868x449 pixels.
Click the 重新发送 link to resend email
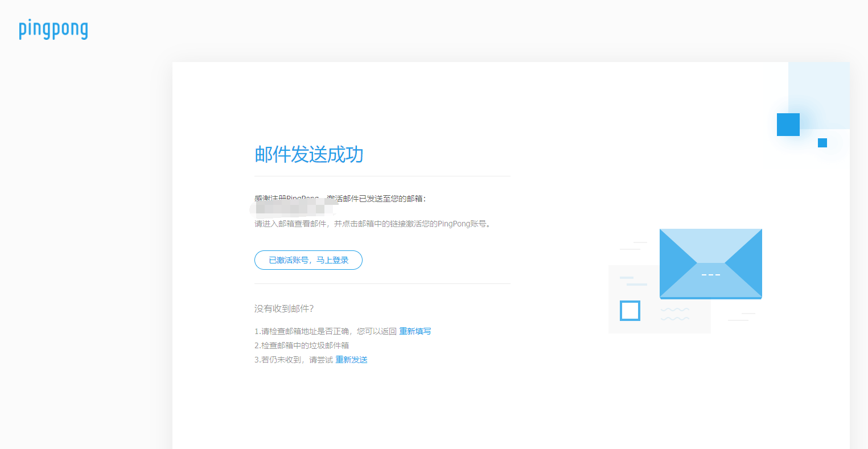[351, 360]
